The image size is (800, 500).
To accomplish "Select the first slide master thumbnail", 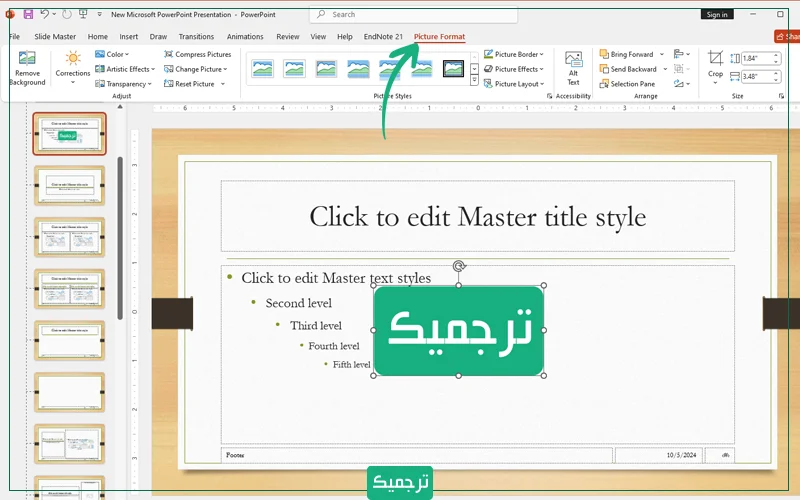I will [69, 134].
